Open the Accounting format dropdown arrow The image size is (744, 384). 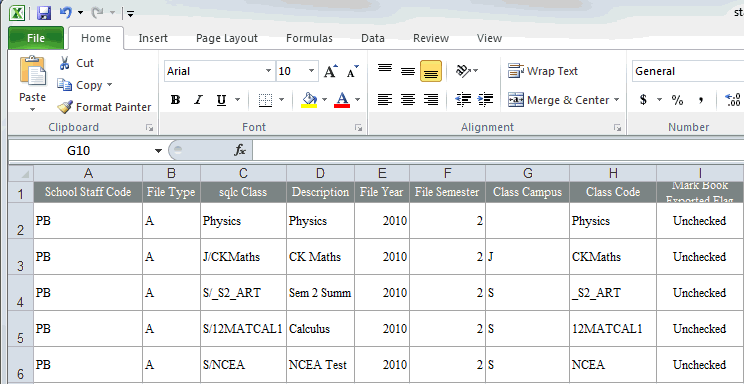pos(659,100)
